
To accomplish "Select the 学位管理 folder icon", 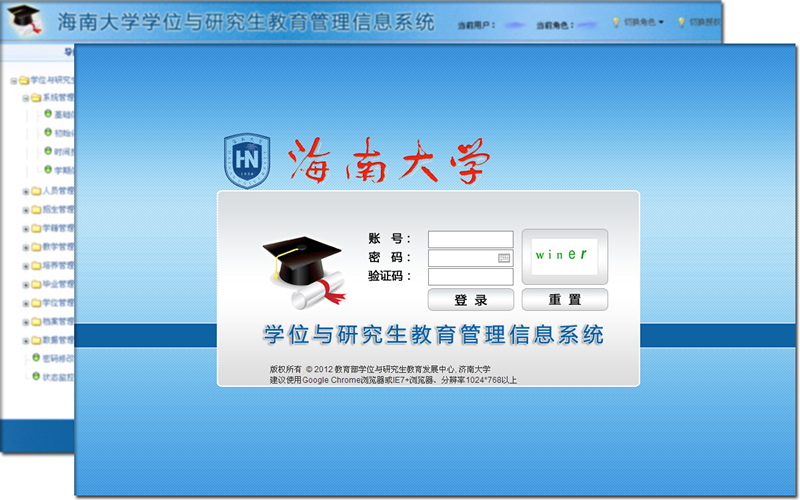I will [x=36, y=304].
